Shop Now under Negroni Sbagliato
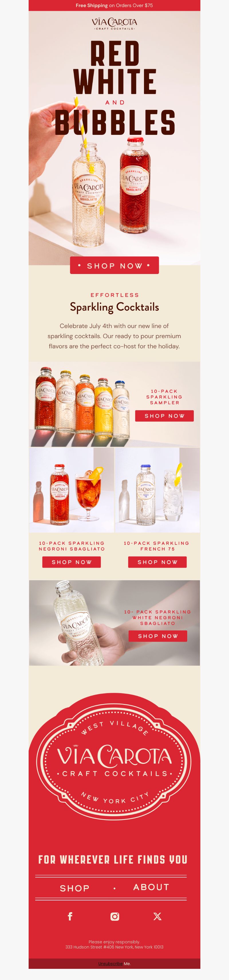This screenshot has height=980, width=229. tap(72, 562)
